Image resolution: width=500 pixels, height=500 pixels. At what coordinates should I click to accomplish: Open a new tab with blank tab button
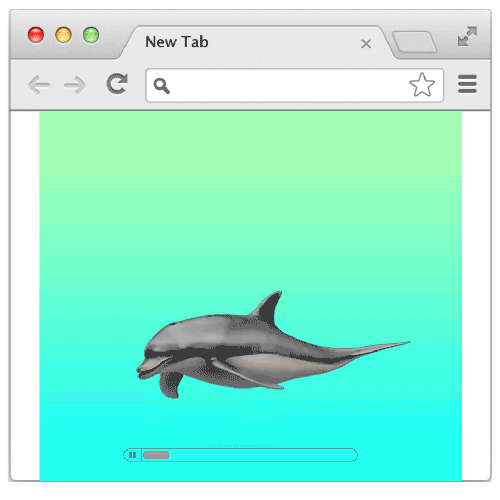(x=414, y=42)
